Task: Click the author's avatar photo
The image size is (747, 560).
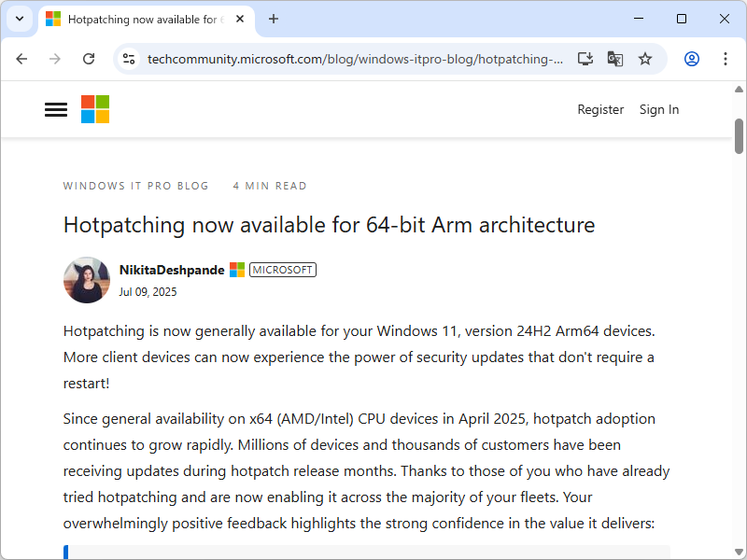Action: 86,280
